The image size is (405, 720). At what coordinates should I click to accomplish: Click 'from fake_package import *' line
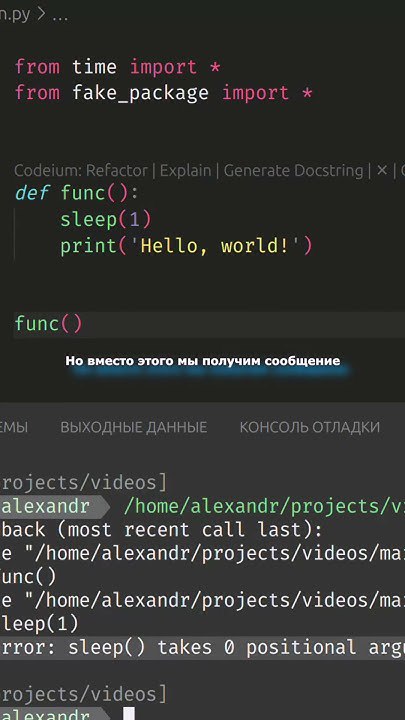[x=164, y=93]
